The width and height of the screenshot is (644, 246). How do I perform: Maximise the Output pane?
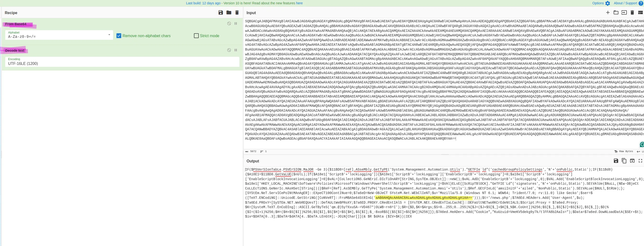point(640,161)
